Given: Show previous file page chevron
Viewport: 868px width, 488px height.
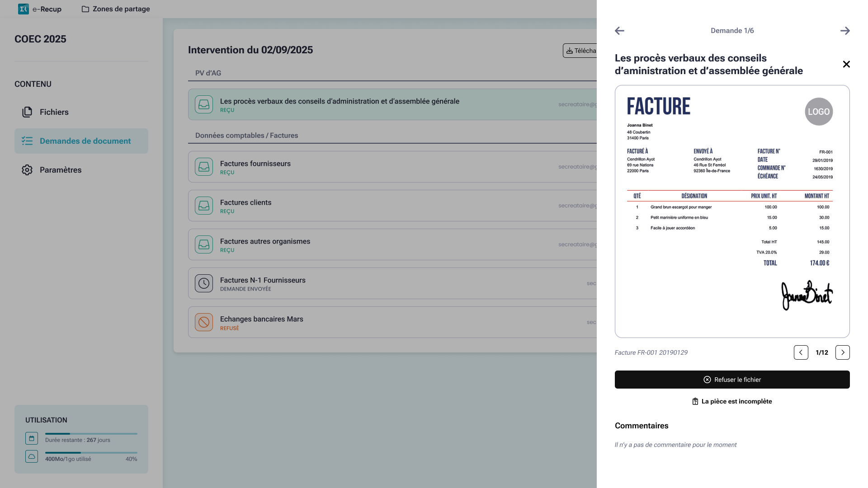Looking at the screenshot, I should point(801,352).
